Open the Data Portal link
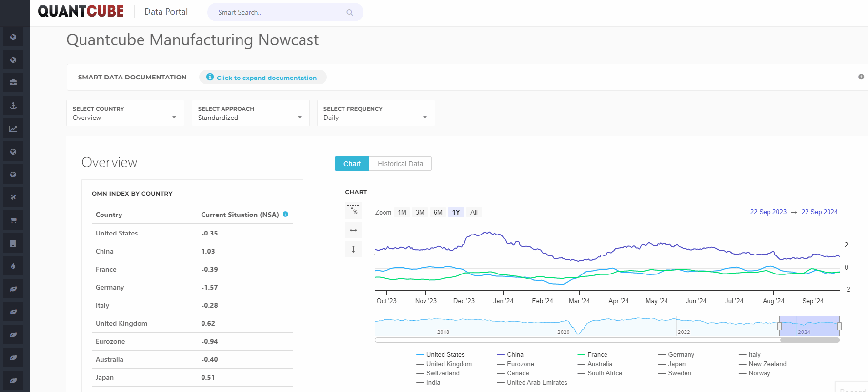The width and height of the screenshot is (868, 392). (166, 12)
